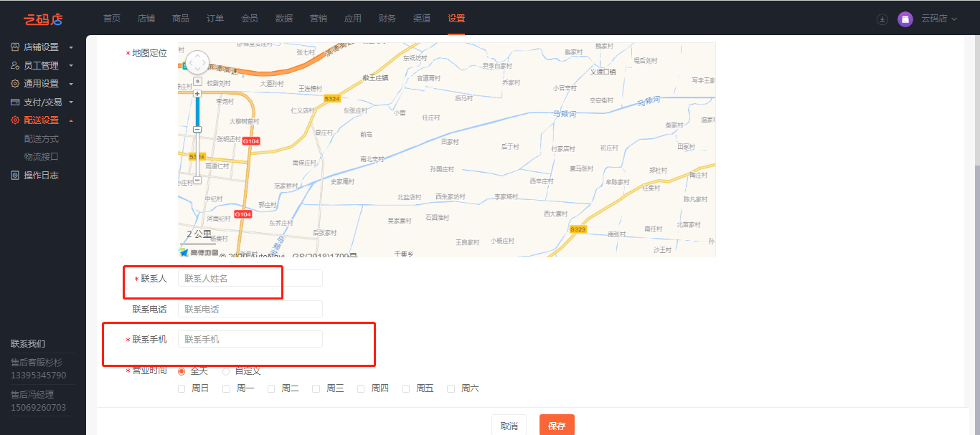
Task: Open the 首页 top menu
Action: pos(112,19)
